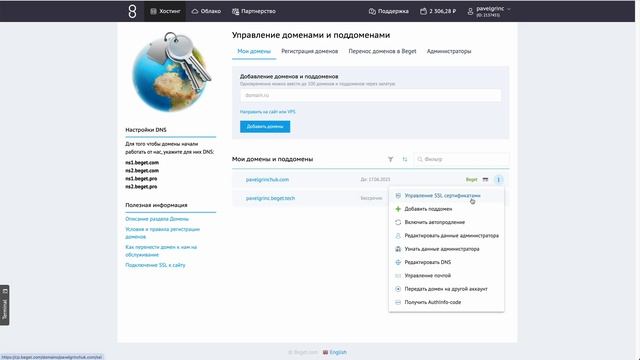Focus the domain.ru input field
Viewport: 640px width, 360px height.
coord(370,95)
